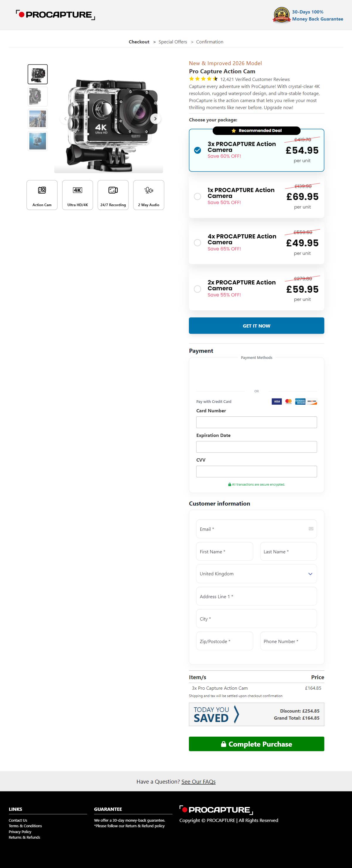Image resolution: width=352 pixels, height=868 pixels.
Task: Select the mountain scenery product thumbnail
Action: [38, 119]
